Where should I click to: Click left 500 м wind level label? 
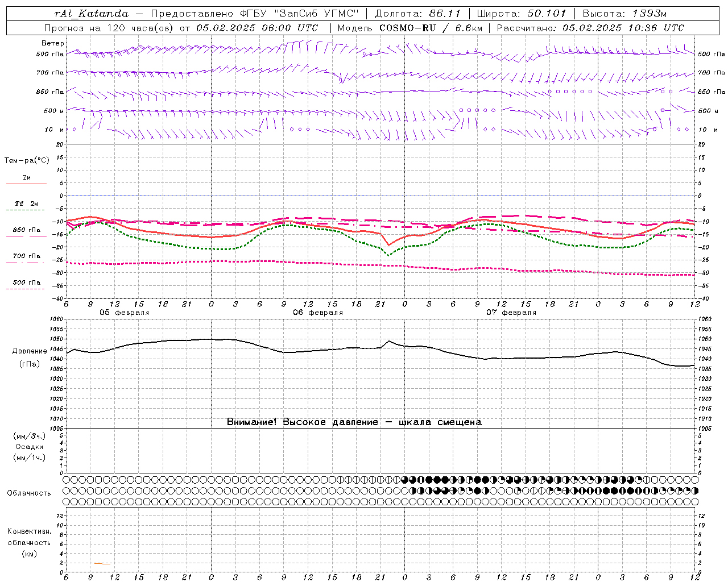click(x=54, y=111)
